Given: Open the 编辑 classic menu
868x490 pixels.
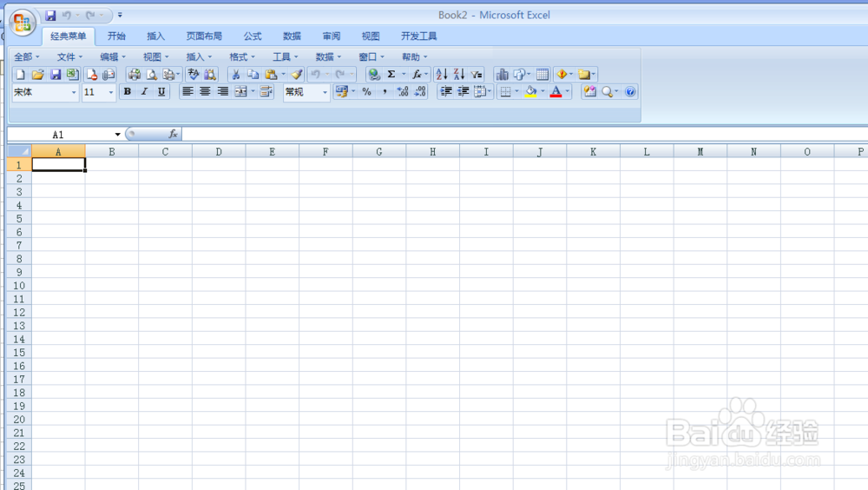Looking at the screenshot, I should pyautogui.click(x=113, y=57).
